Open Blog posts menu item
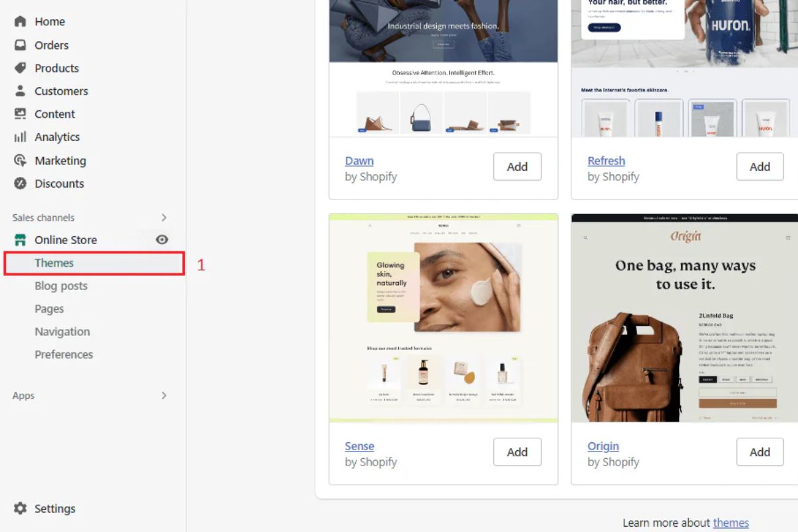Image resolution: width=798 pixels, height=532 pixels. coord(61,286)
